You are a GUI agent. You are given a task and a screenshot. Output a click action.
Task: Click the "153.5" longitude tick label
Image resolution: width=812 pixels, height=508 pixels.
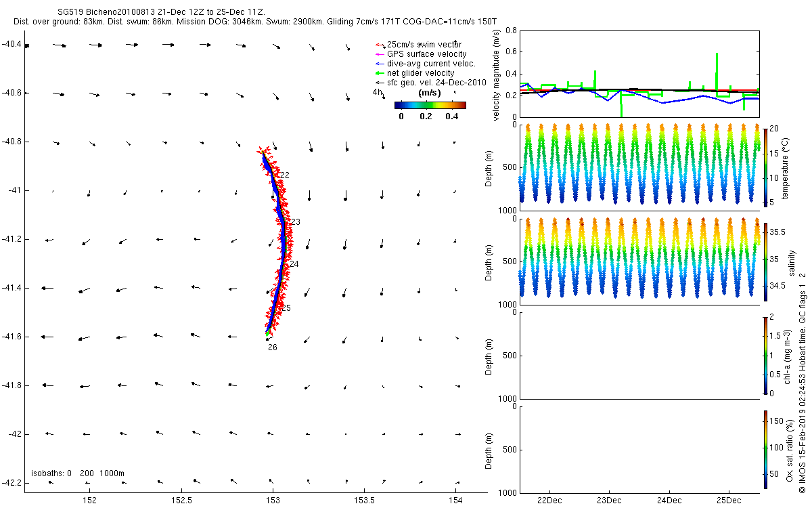[x=364, y=501]
